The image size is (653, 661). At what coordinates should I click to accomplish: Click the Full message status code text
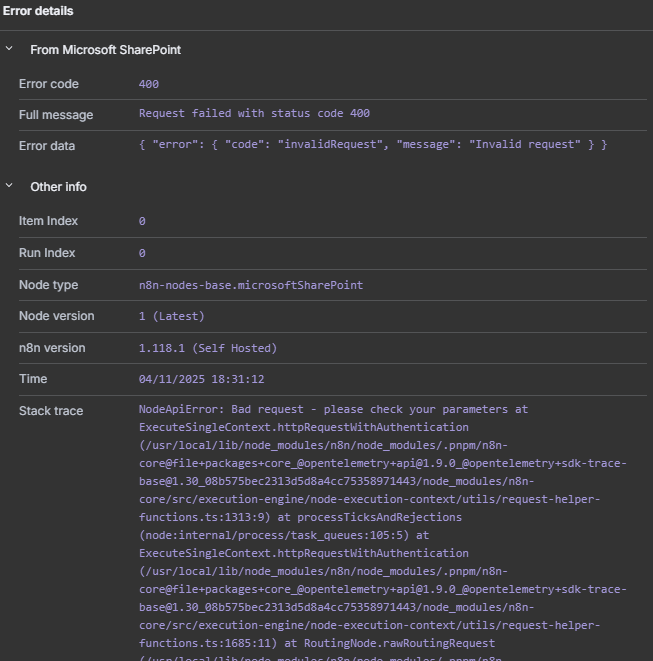point(254,114)
